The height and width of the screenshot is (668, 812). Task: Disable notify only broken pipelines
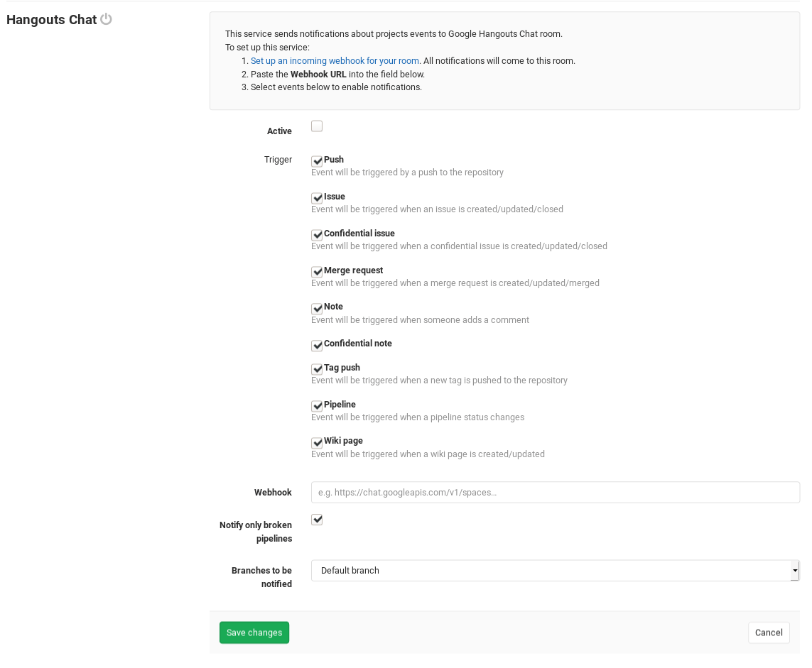[317, 519]
